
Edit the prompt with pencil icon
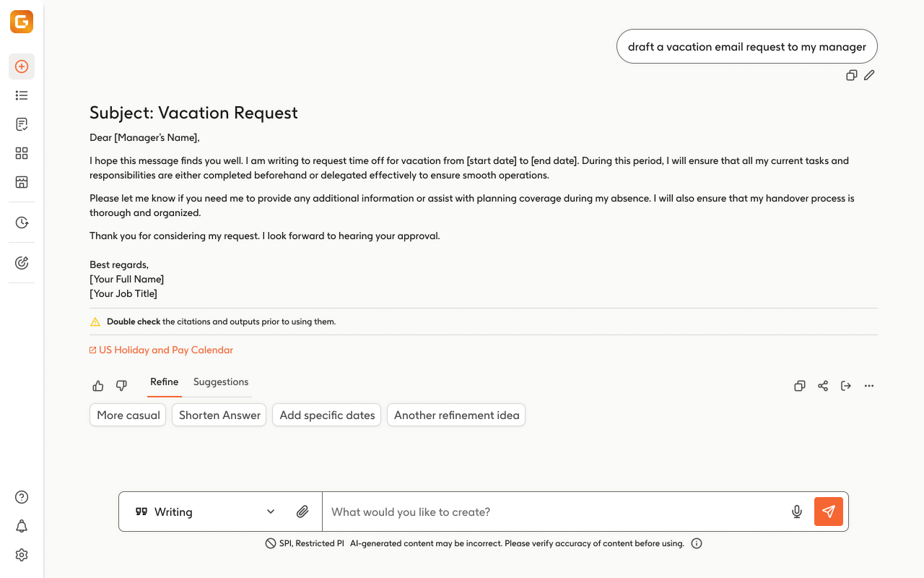click(869, 75)
